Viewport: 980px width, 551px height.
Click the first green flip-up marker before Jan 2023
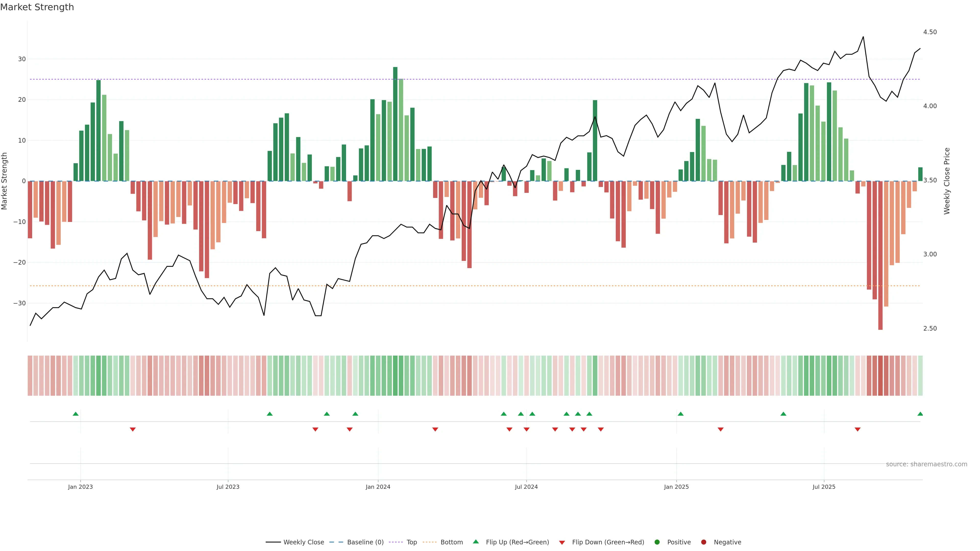[76, 414]
